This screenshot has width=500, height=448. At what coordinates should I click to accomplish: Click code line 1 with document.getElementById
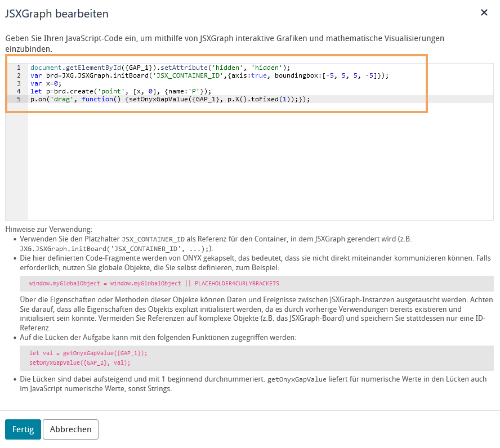pos(160,67)
